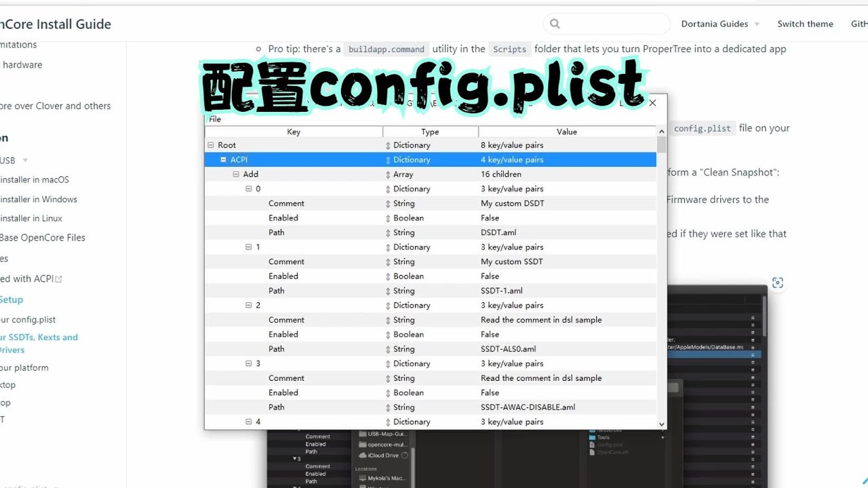Click the image zoom icon beside screenshot

[x=777, y=283]
